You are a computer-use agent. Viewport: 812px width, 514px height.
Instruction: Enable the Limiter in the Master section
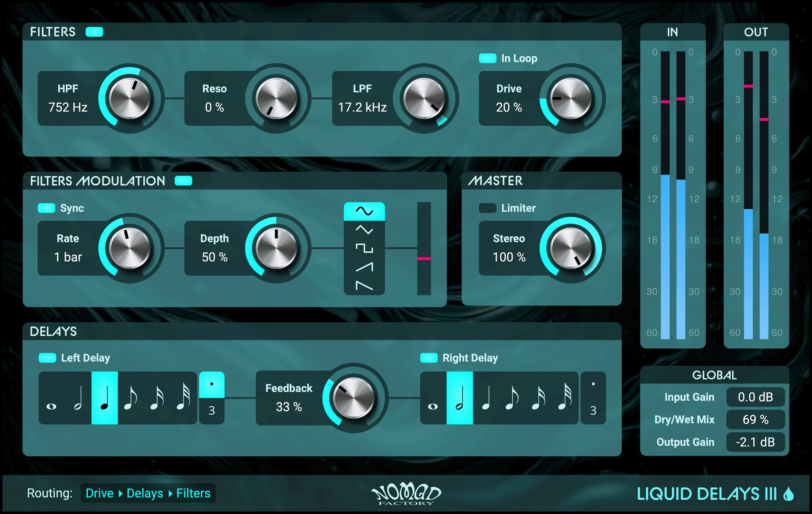(x=487, y=208)
